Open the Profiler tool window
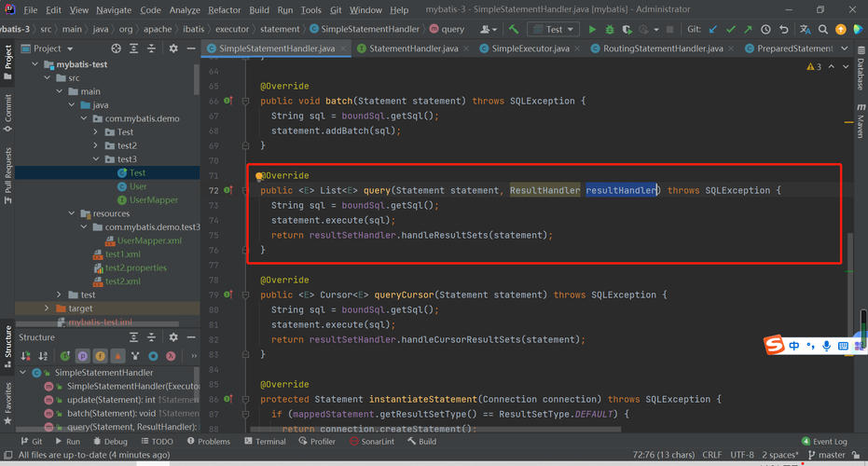 317,442
